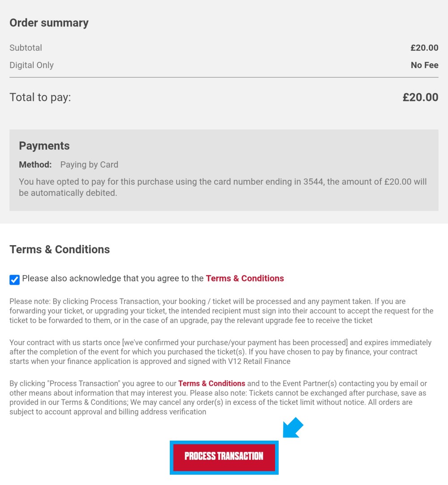The image size is (448, 485).
Task: Click the bold total amount £20.00
Action: tap(420, 97)
